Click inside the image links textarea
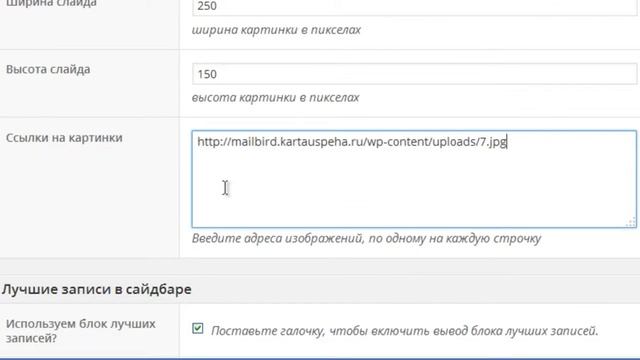The height and width of the screenshot is (360, 640). tap(414, 179)
